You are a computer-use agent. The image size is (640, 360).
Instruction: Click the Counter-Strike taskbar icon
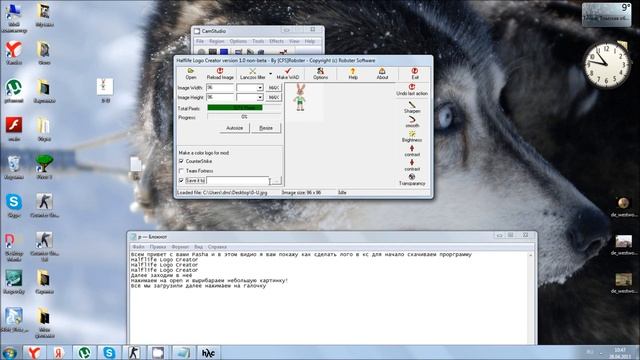click(x=133, y=352)
